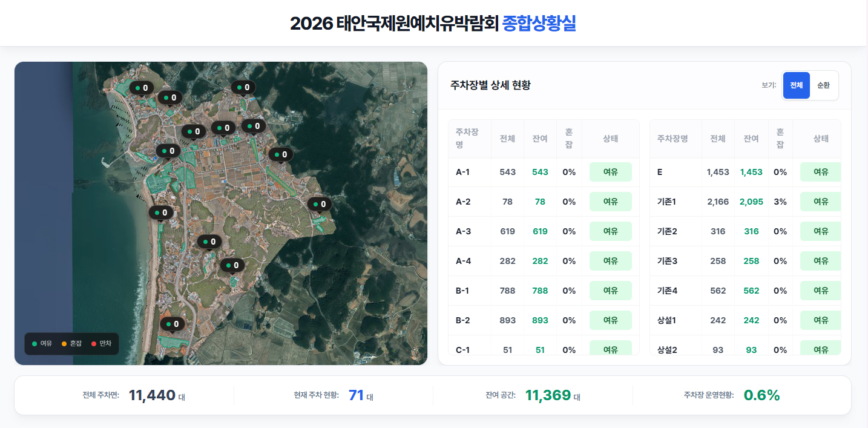Click the southernmost parking marker on the map
This screenshot has height=428, width=868.
173,324
